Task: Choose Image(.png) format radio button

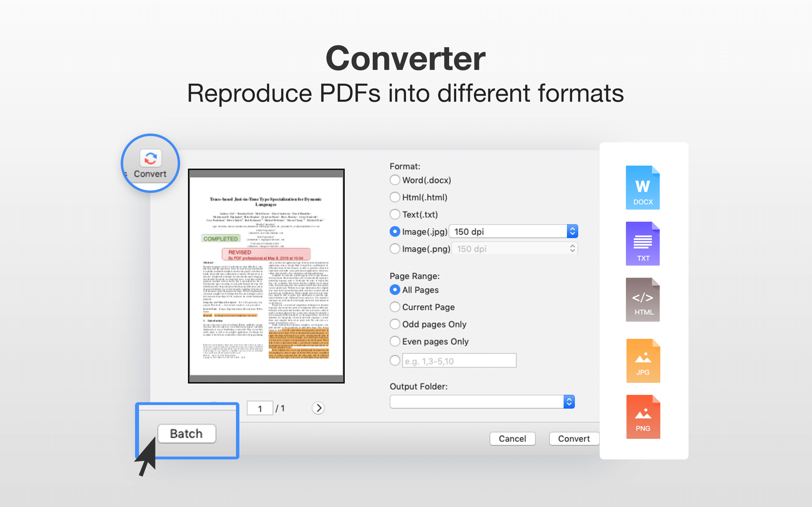Action: tap(395, 249)
